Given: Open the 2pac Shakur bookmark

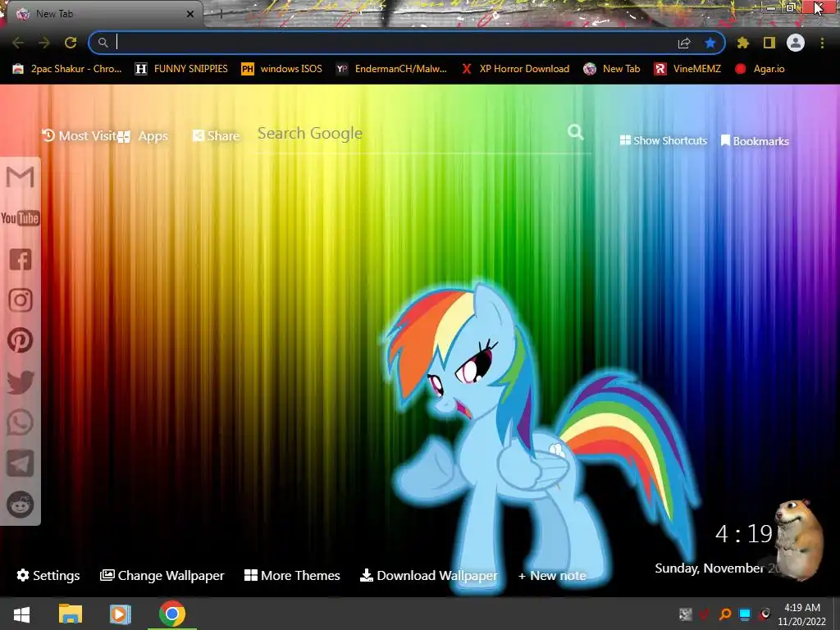Looking at the screenshot, I should point(67,69).
